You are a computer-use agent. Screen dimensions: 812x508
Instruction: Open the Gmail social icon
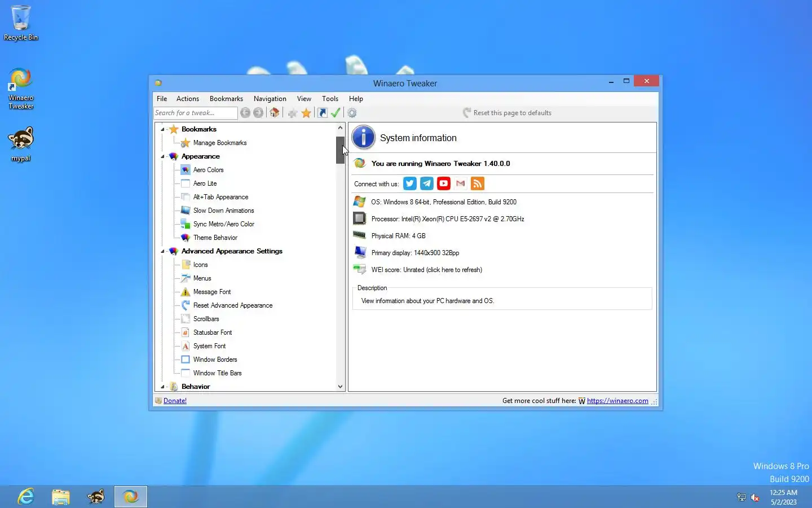click(461, 183)
